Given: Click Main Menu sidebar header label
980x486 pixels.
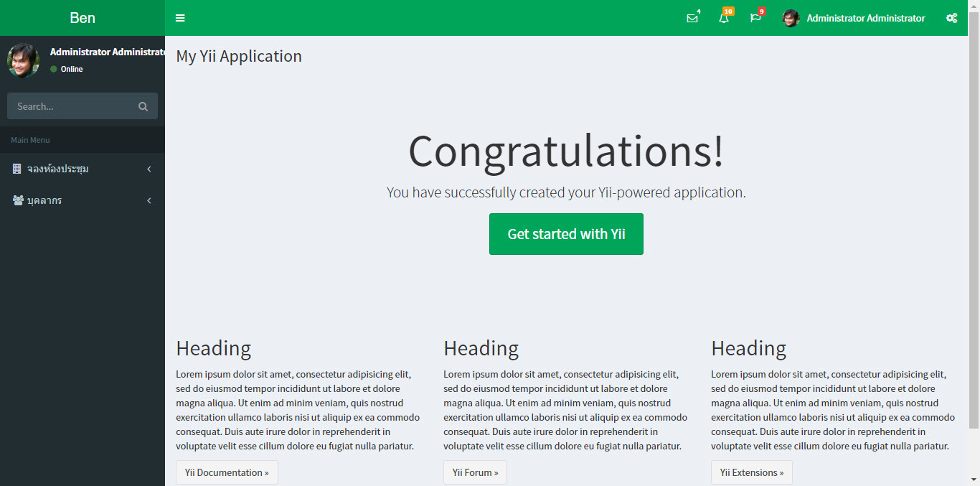Looking at the screenshot, I should click(30, 140).
